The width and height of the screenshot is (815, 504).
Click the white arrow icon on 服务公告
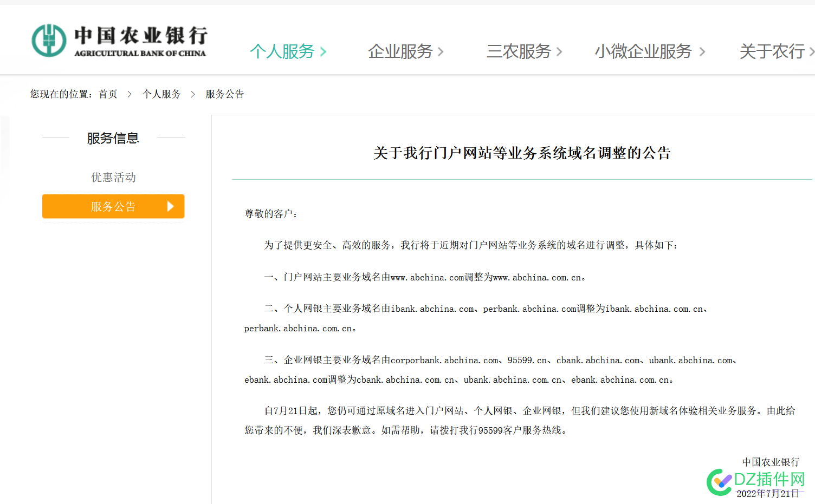pyautogui.click(x=170, y=206)
